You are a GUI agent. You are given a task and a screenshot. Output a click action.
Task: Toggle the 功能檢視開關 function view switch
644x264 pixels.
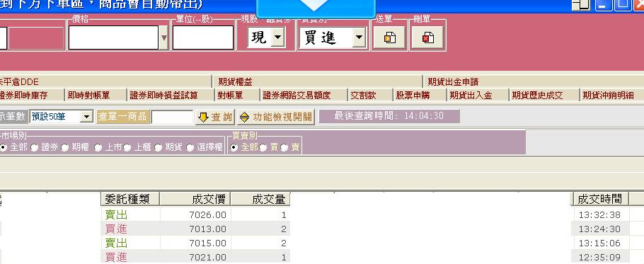(276, 117)
